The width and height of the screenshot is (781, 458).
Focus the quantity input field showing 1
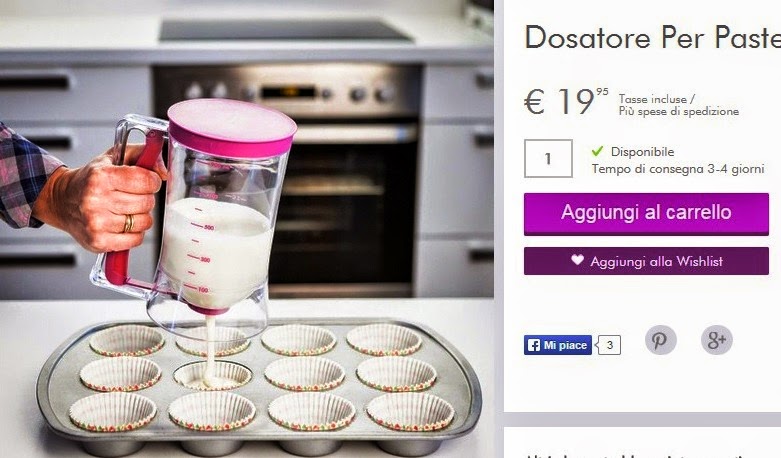coord(548,159)
